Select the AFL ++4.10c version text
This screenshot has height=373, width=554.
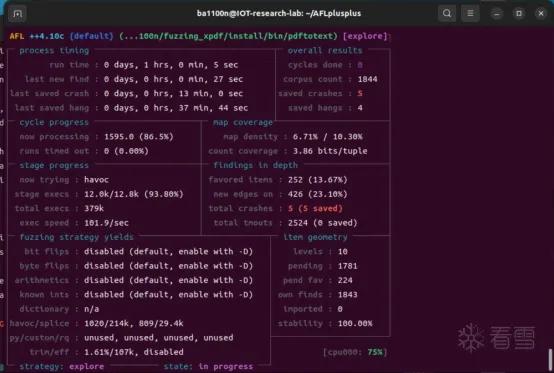(37, 36)
